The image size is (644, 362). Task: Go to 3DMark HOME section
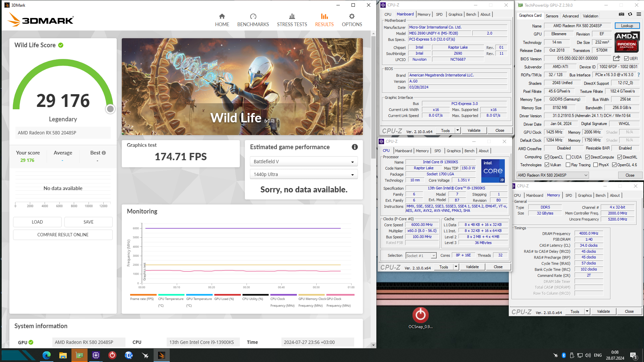coord(222,20)
